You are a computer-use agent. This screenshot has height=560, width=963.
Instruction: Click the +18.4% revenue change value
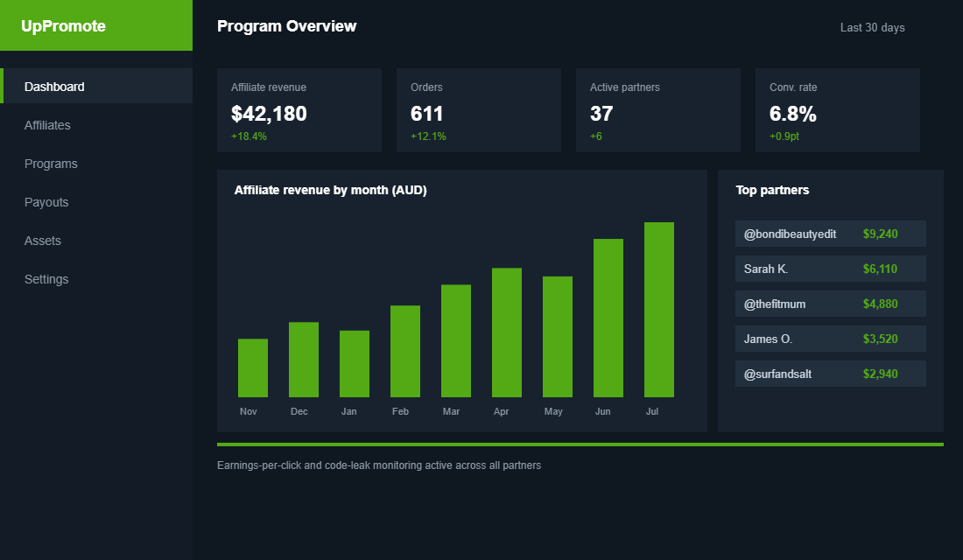(249, 136)
